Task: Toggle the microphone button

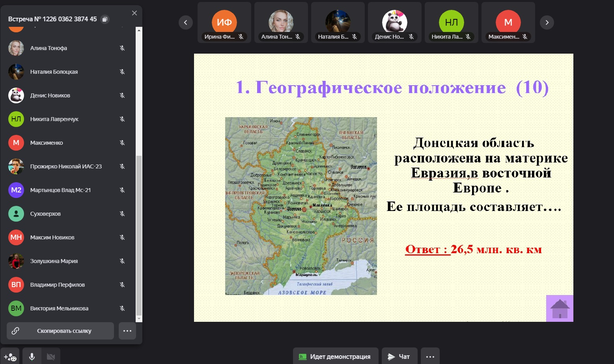Action: coord(32,357)
